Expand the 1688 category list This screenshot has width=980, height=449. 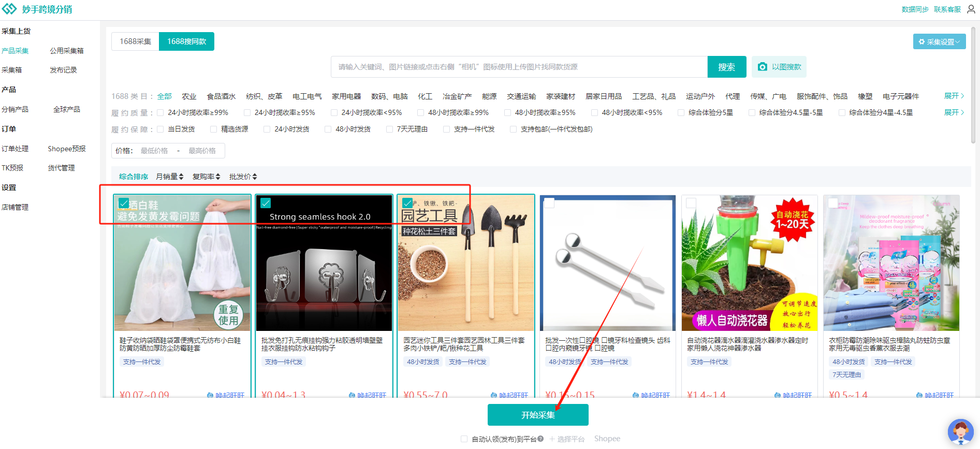(x=954, y=96)
